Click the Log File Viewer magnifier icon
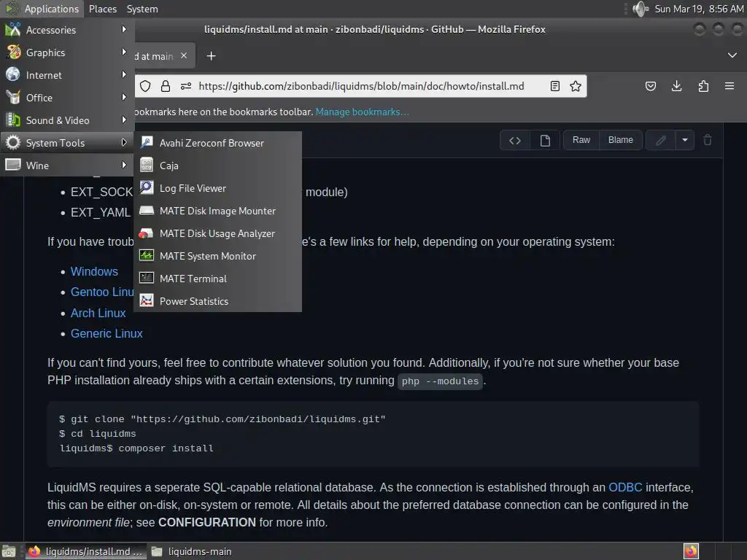This screenshot has height=560, width=747. tap(147, 187)
